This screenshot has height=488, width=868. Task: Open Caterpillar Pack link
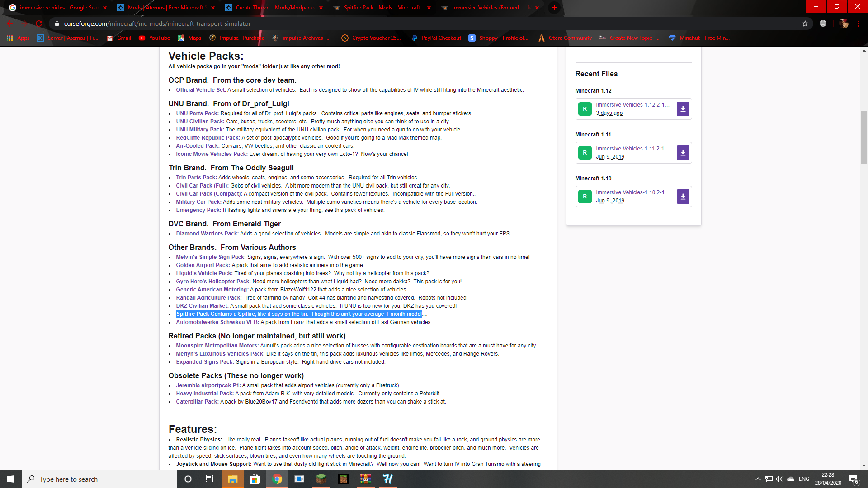pos(197,402)
